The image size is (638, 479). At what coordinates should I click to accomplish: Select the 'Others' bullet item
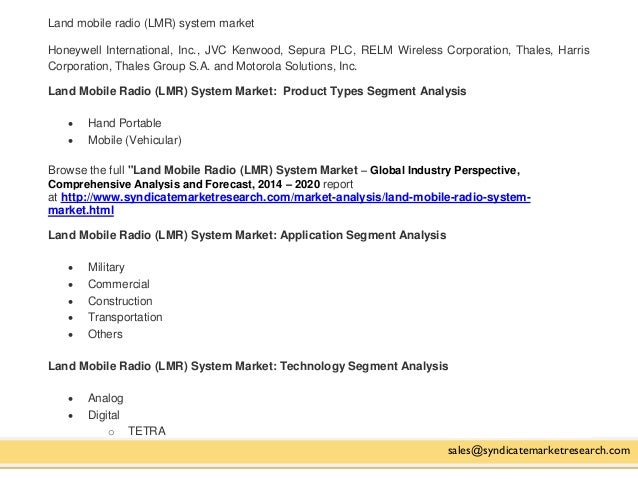105,334
